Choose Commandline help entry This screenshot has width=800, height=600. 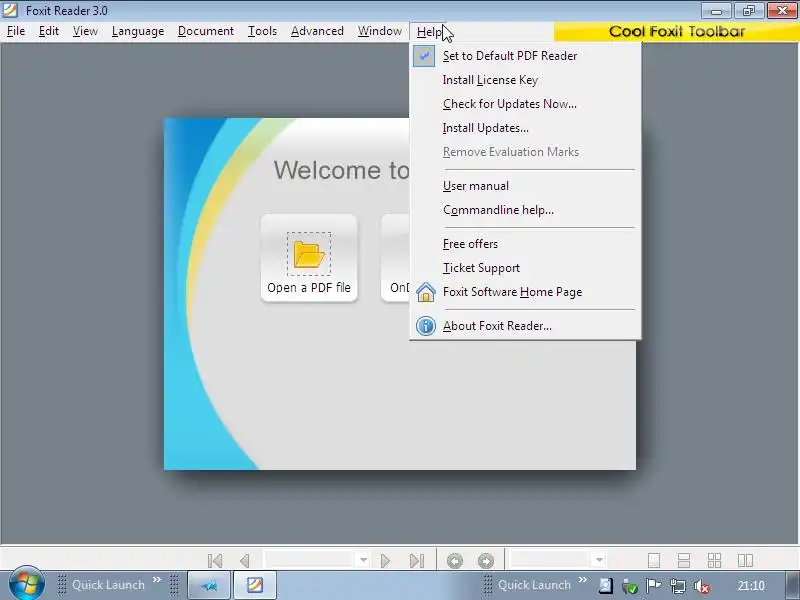point(525,210)
